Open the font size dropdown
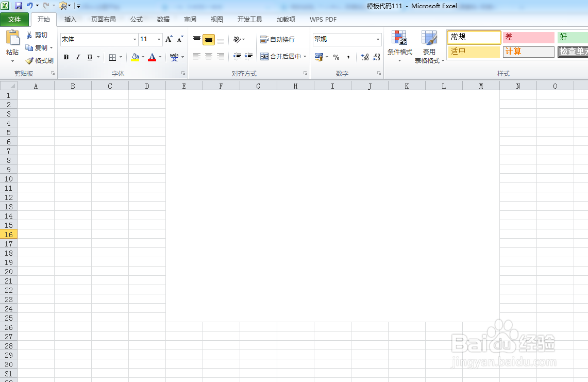The height and width of the screenshot is (382, 588). click(159, 39)
